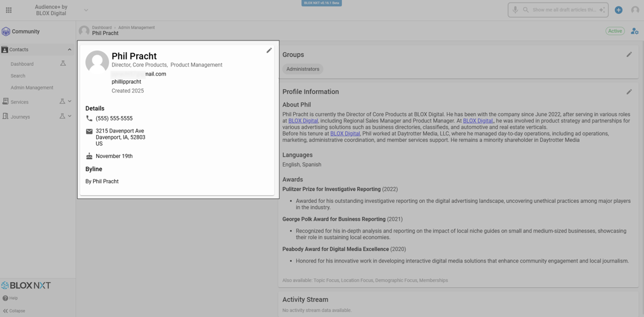Click the blue plus create button
Viewport: 644px width, 317px height.
tap(619, 10)
